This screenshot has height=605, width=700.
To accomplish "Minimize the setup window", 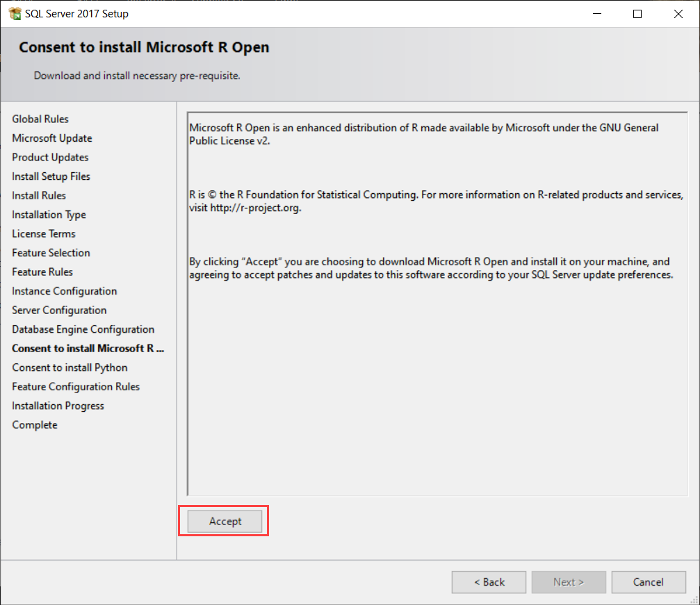I will (x=596, y=13).
